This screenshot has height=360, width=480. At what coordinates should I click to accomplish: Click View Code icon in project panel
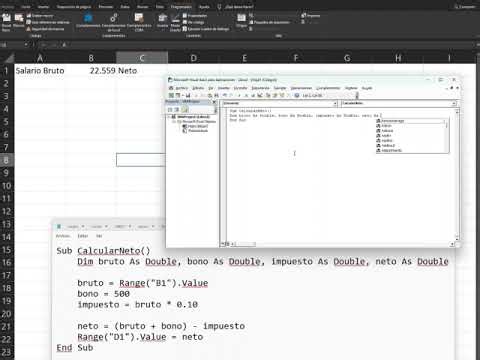[170, 109]
